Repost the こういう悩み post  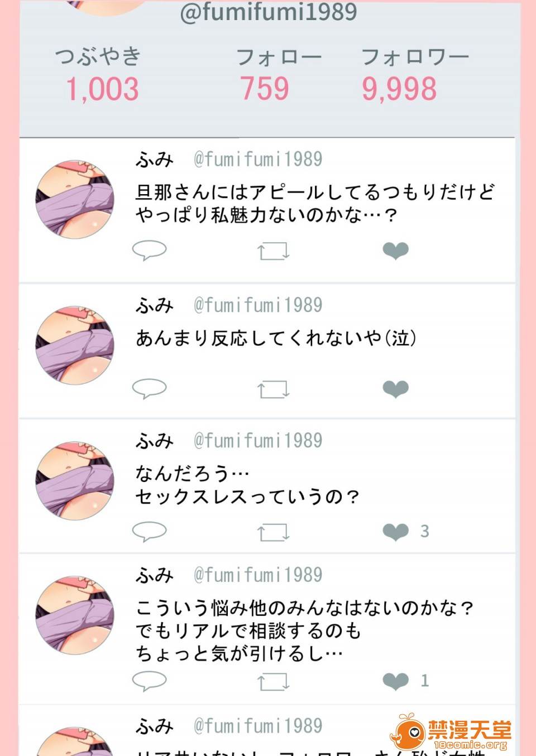click(273, 681)
